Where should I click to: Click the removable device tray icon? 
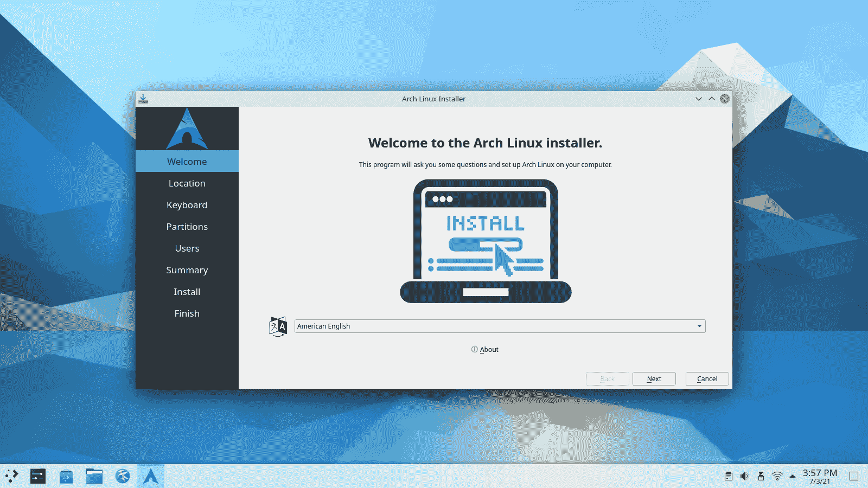click(x=761, y=476)
